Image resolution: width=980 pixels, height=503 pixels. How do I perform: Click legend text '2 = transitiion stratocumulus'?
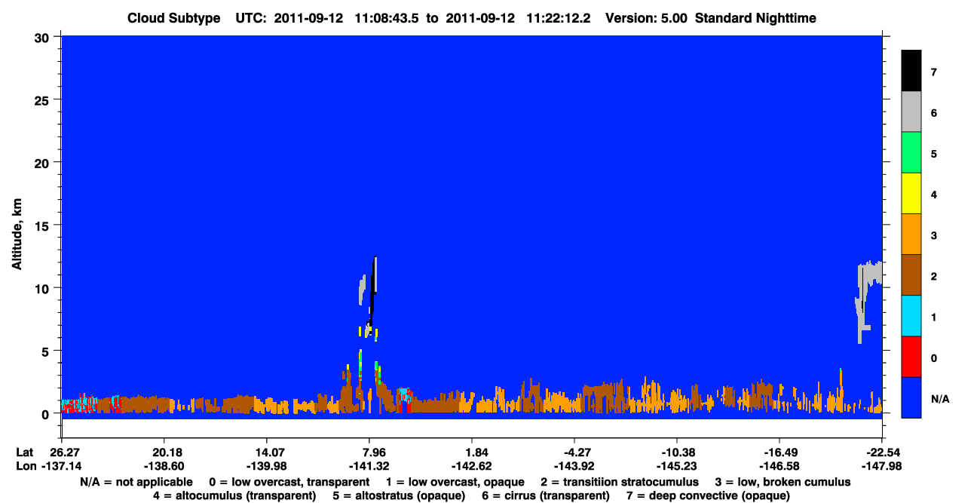[620, 482]
